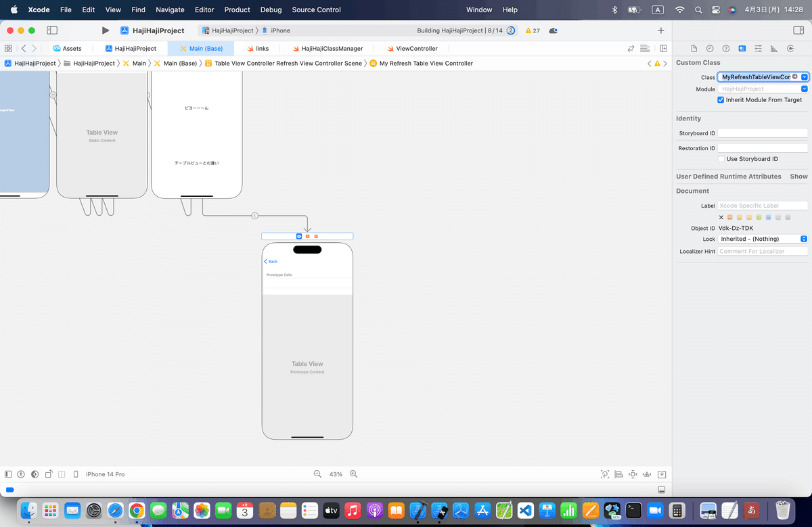Image resolution: width=812 pixels, height=527 pixels.
Task: Enable the Use Storyboard ID checkbox
Action: [x=721, y=159]
